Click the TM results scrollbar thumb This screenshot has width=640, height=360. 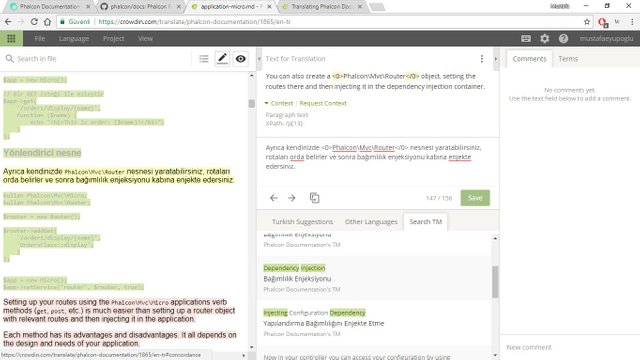[x=495, y=282]
